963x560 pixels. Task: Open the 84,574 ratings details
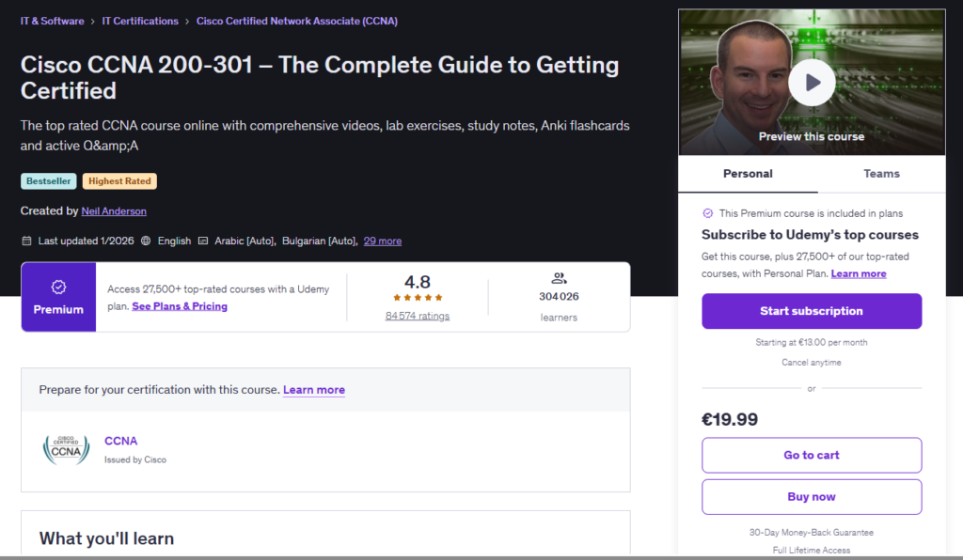coord(417,316)
